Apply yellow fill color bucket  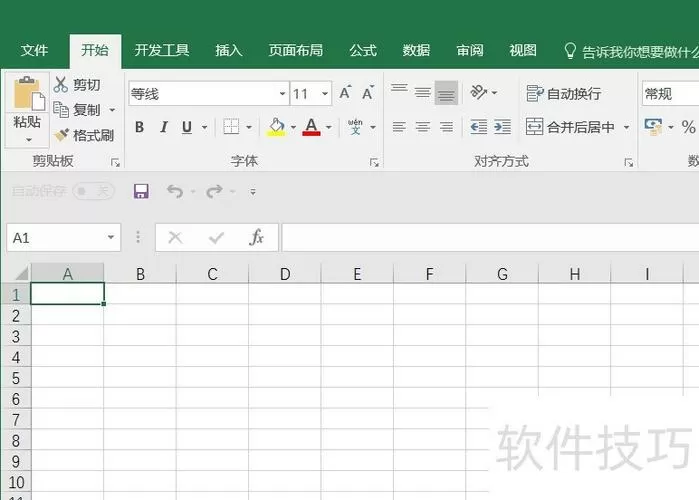coord(276,127)
